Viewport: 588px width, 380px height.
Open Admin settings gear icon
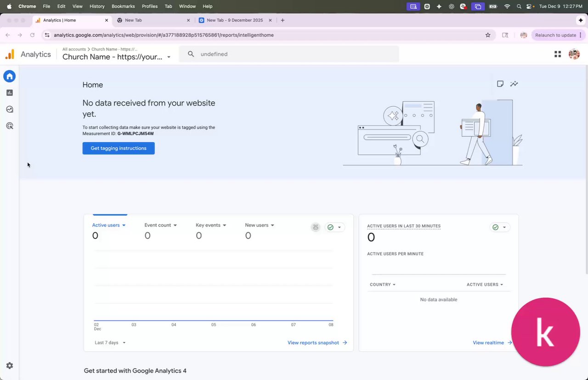10,366
